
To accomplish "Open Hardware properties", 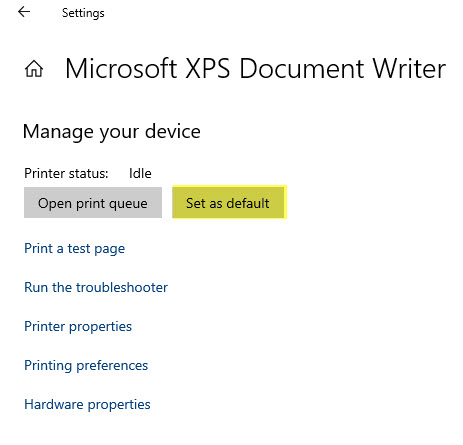I will [87, 405].
